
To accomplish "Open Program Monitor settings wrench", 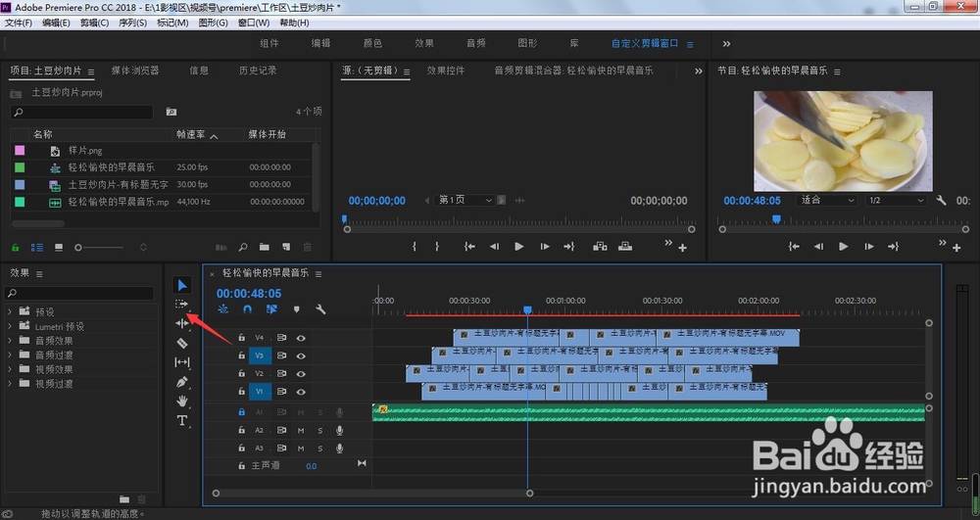I will pyautogui.click(x=941, y=201).
